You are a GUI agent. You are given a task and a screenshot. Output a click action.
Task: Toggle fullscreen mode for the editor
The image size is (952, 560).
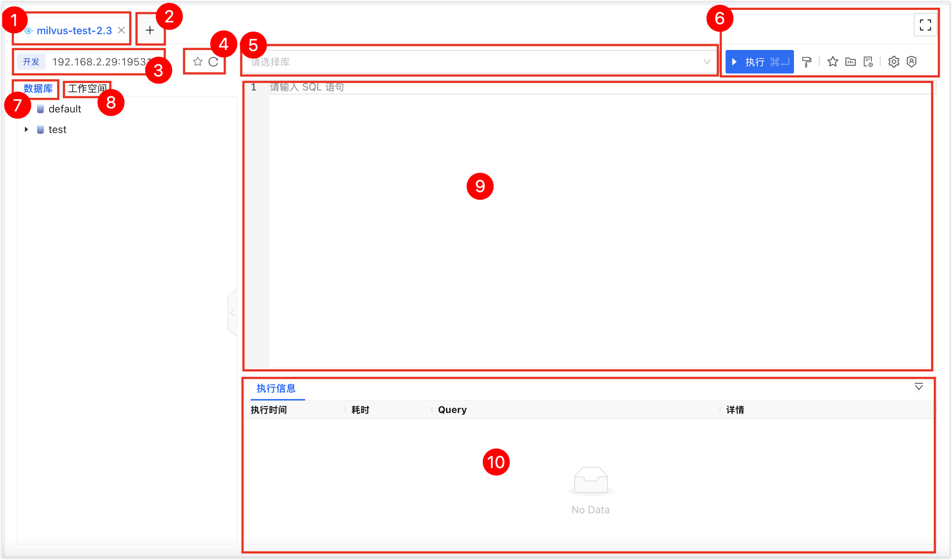point(925,25)
